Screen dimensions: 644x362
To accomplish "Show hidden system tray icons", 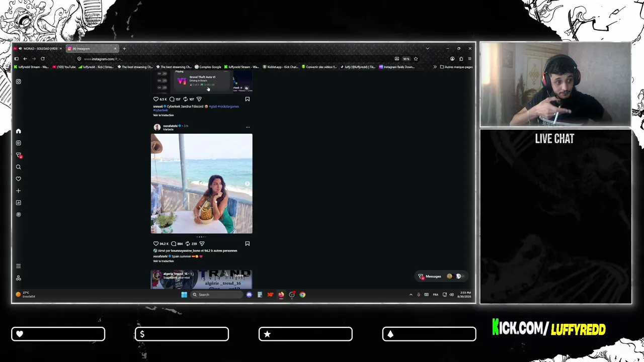I will pos(411,295).
